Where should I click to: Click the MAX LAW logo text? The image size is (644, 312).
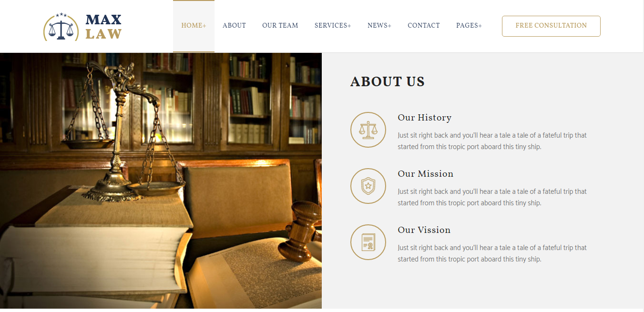(103, 27)
